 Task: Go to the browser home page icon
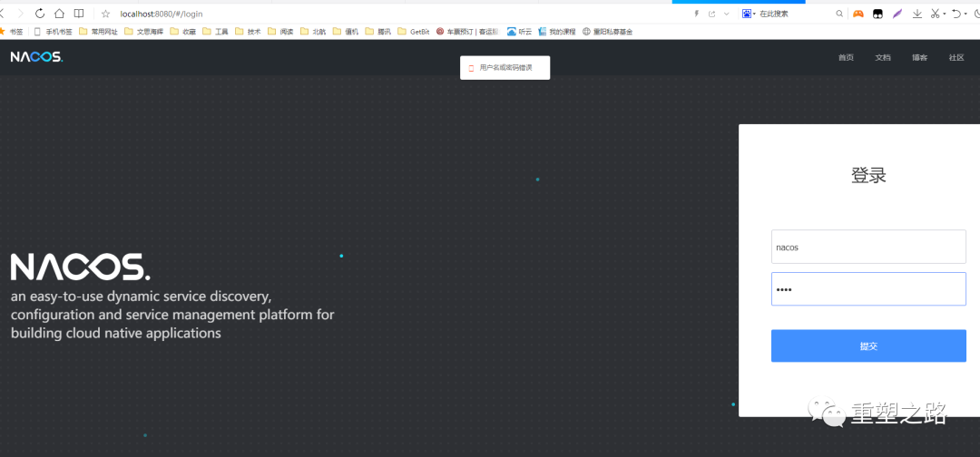click(59, 13)
